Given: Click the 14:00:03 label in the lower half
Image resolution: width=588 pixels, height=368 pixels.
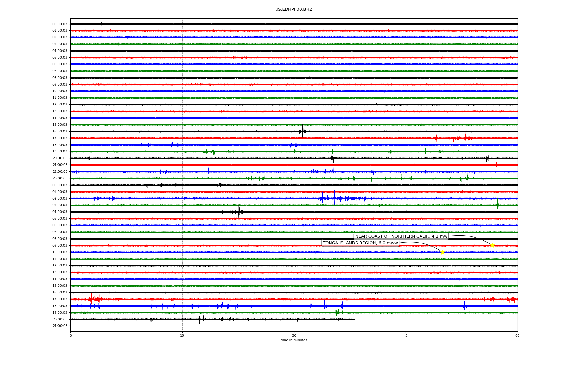Looking at the screenshot, I should pos(60,279).
